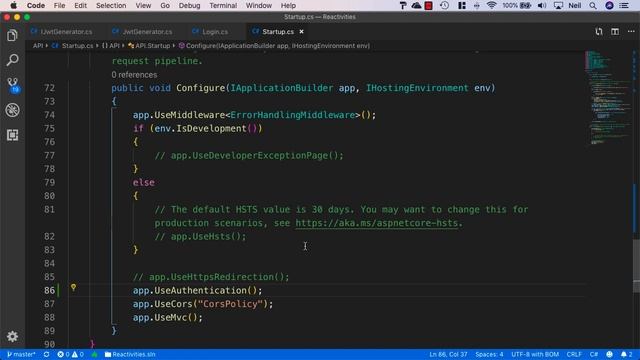This screenshot has width=640, height=360.
Task: Open the Window menu
Action: click(259, 5)
